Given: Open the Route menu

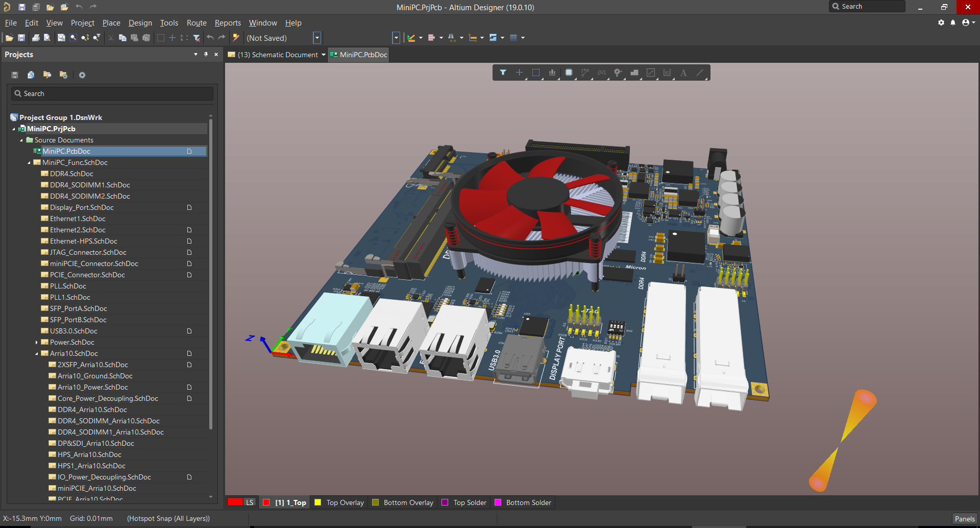Looking at the screenshot, I should pos(197,23).
